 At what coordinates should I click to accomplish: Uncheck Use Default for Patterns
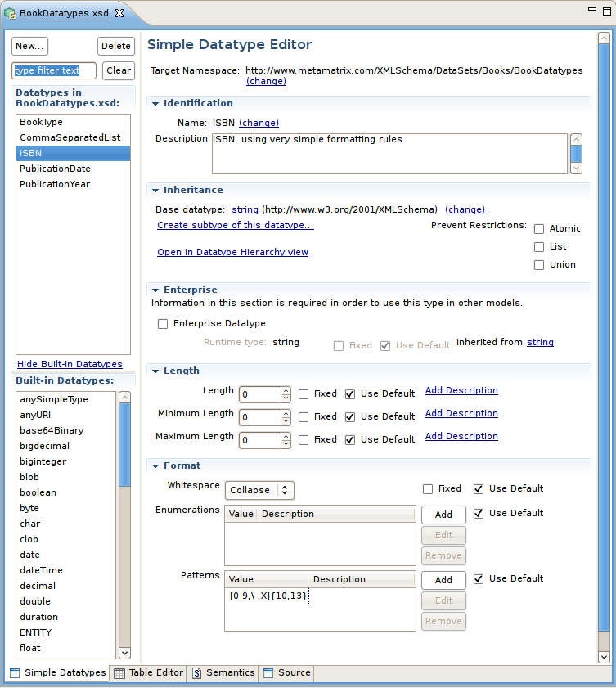pyautogui.click(x=479, y=579)
